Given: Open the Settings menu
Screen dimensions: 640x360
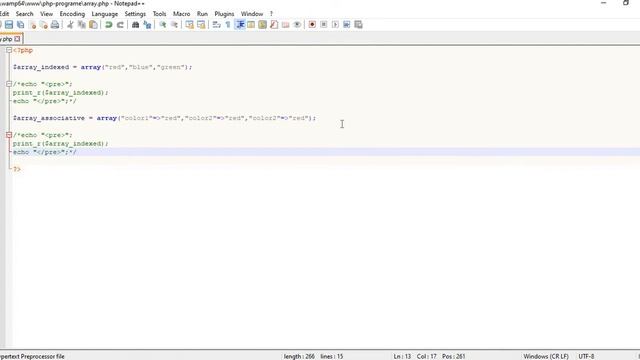Looking at the screenshot, I should pyautogui.click(x=135, y=14).
